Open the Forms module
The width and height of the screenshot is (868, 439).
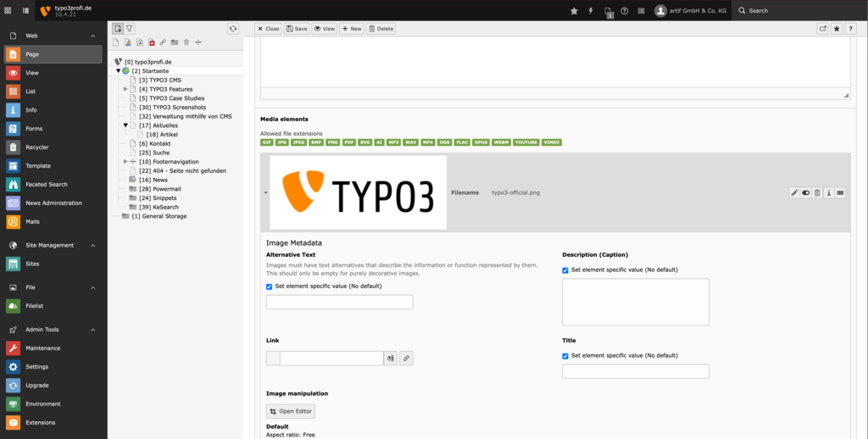(53, 129)
